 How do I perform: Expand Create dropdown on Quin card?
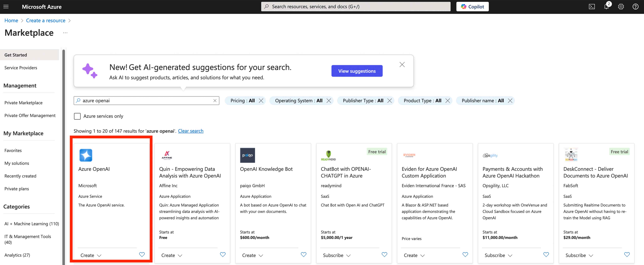point(171,255)
